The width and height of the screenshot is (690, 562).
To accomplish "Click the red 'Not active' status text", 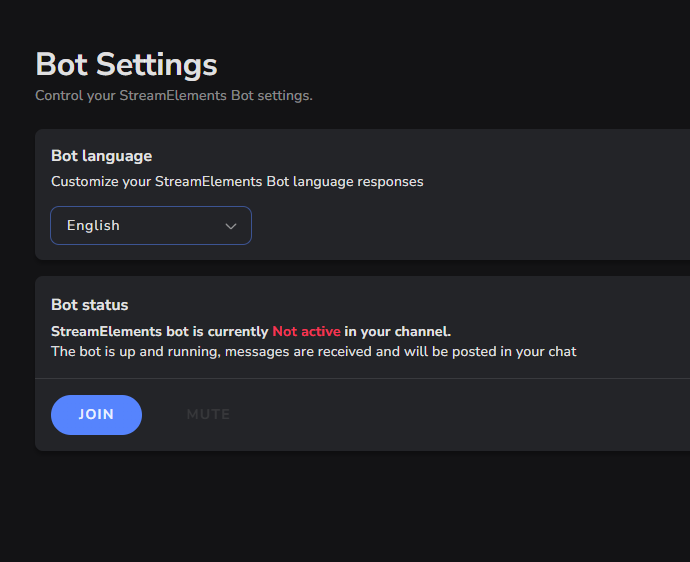I will click(x=306, y=331).
